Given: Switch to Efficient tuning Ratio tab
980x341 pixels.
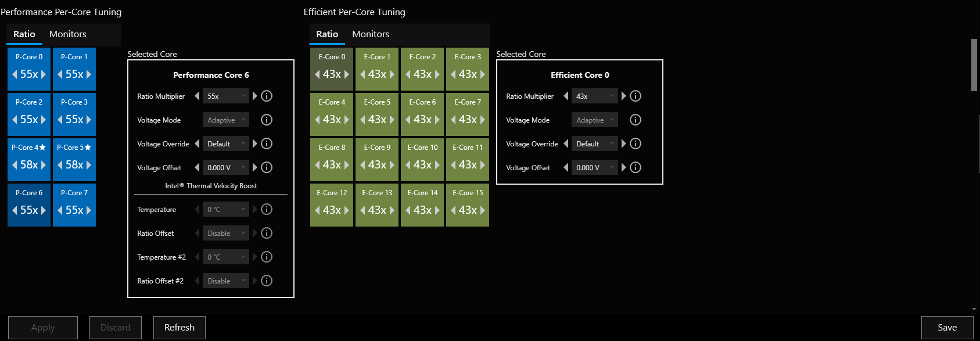Looking at the screenshot, I should click(327, 34).
